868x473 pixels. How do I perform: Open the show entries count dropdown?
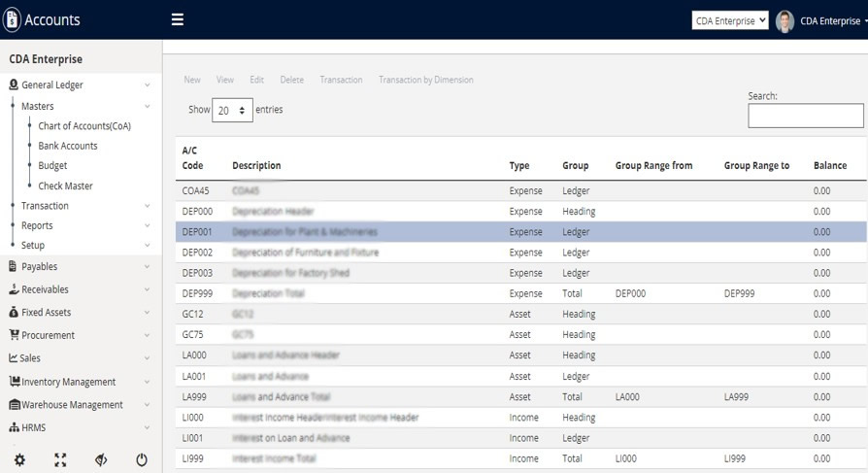(x=232, y=111)
